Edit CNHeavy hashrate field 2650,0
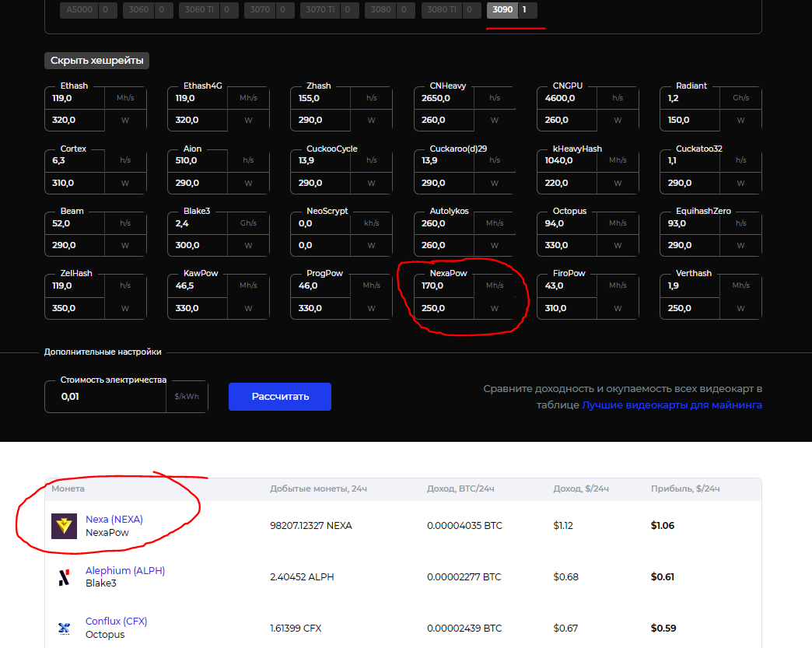Screen dimensions: 812x648 444,98
